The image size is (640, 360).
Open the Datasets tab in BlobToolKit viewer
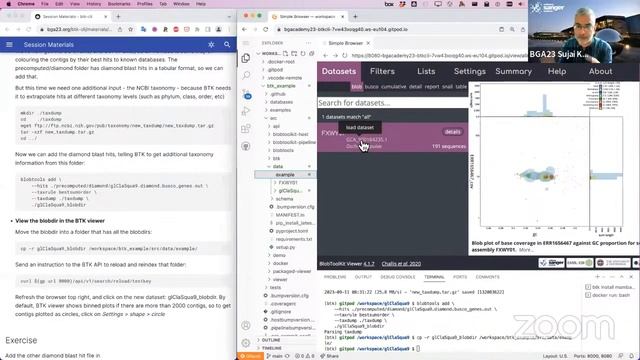point(339,71)
